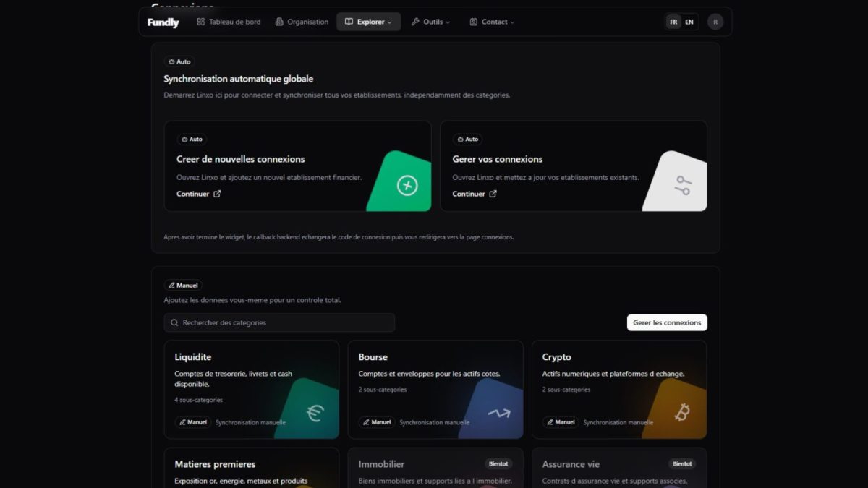The height and width of the screenshot is (488, 868).
Task: Focus the Rechercher des categories field
Action: click(x=280, y=322)
